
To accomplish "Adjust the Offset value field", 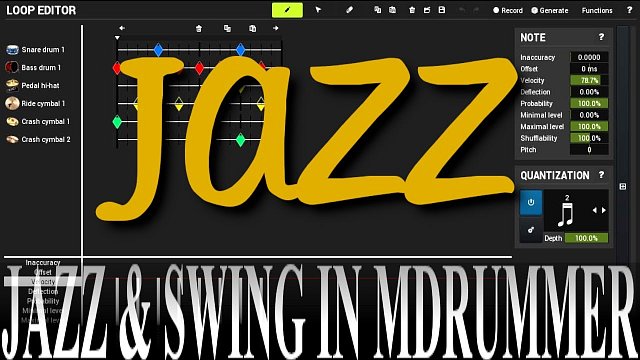I will pos(589,69).
